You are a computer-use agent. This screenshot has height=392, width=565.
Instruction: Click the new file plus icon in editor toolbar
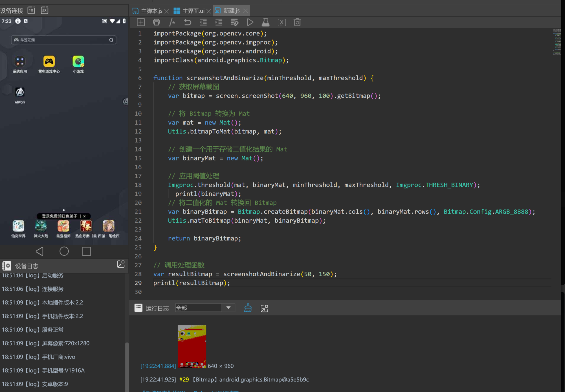pos(141,22)
